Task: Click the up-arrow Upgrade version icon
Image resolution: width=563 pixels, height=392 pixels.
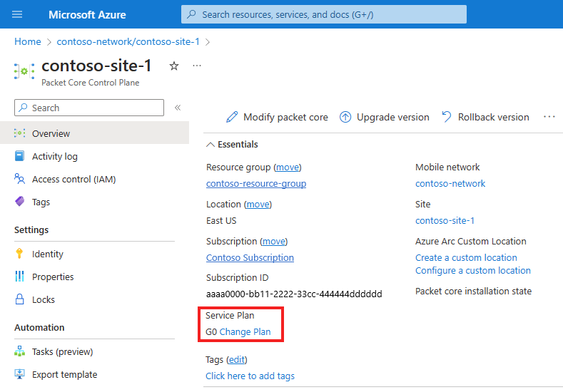Action: pos(345,117)
